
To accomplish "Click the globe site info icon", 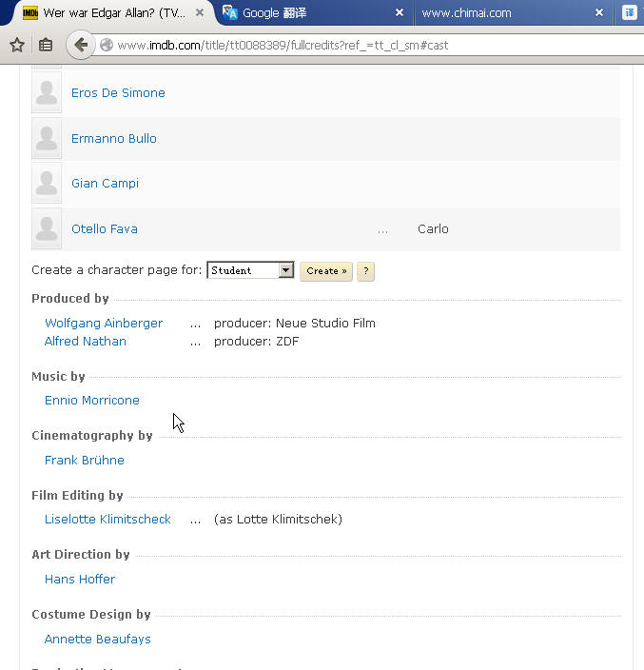I will (x=107, y=45).
